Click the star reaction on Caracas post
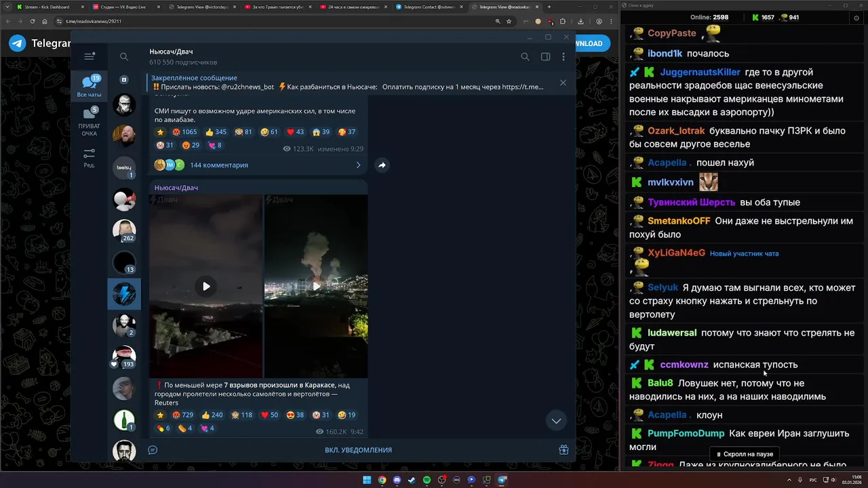 (x=161, y=415)
